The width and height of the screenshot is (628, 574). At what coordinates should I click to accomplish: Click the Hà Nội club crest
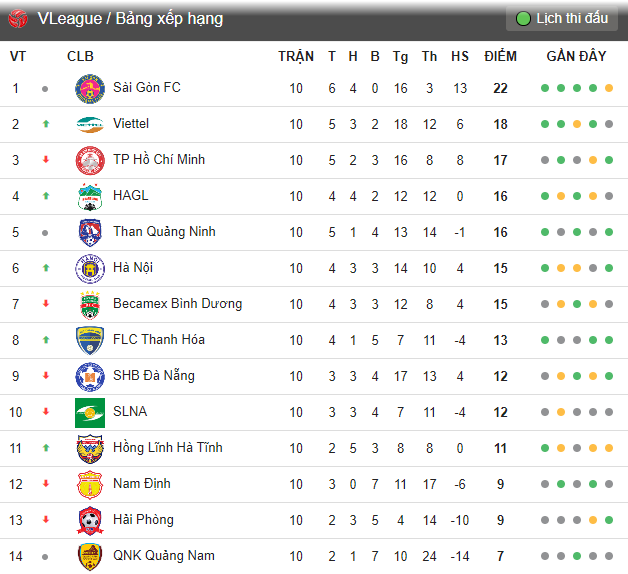tap(90, 268)
